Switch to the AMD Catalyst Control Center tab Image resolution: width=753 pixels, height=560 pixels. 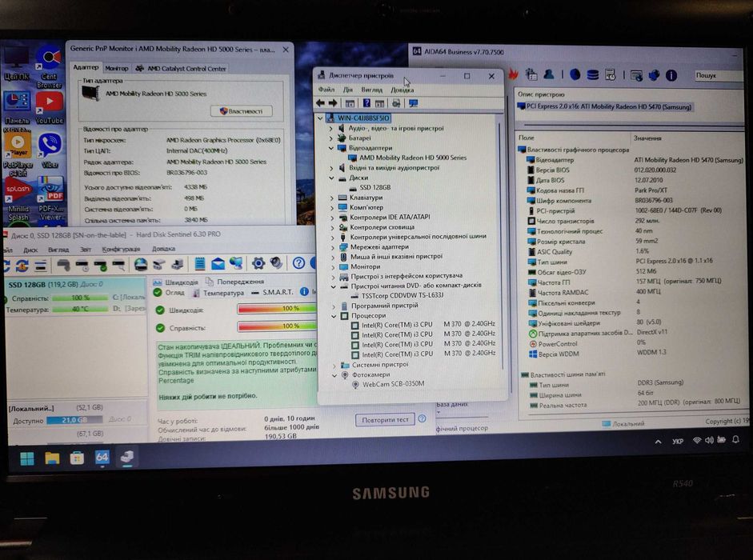(x=181, y=69)
